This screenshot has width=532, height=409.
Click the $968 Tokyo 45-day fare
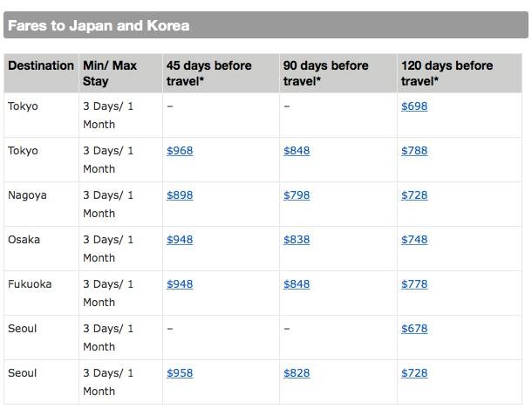[x=180, y=151]
